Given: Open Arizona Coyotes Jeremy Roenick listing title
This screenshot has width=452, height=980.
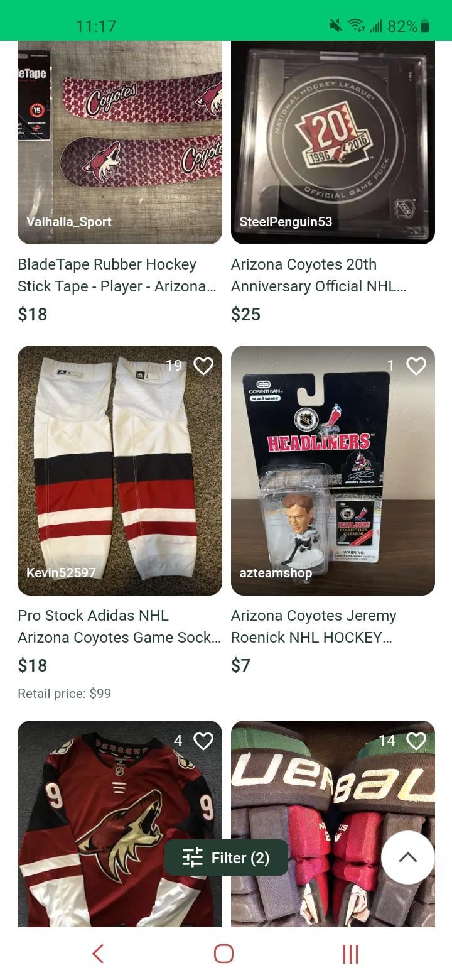Looking at the screenshot, I should (314, 626).
